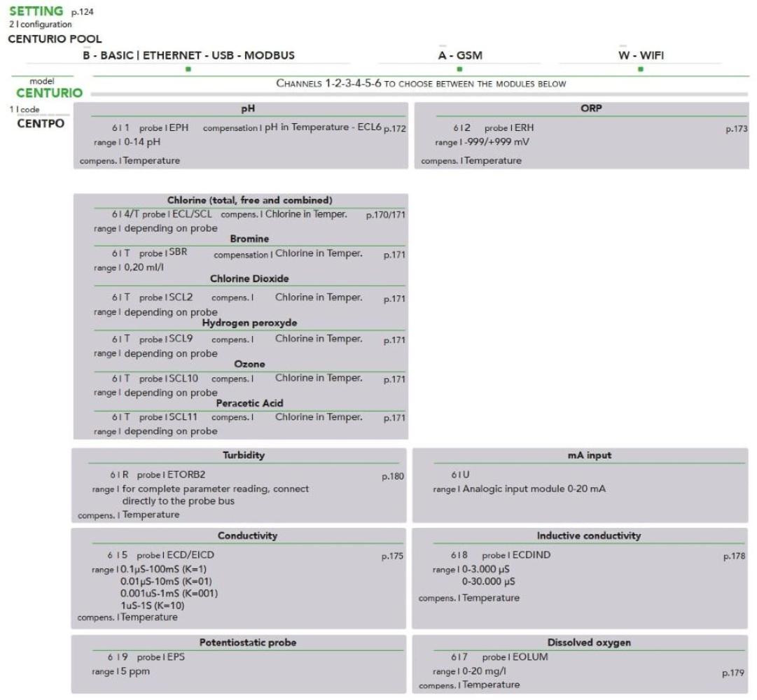Screen dimensions: 757x700
Task: Select 'pH in Temperature - ECL6' compensation text
Action: (x=323, y=127)
